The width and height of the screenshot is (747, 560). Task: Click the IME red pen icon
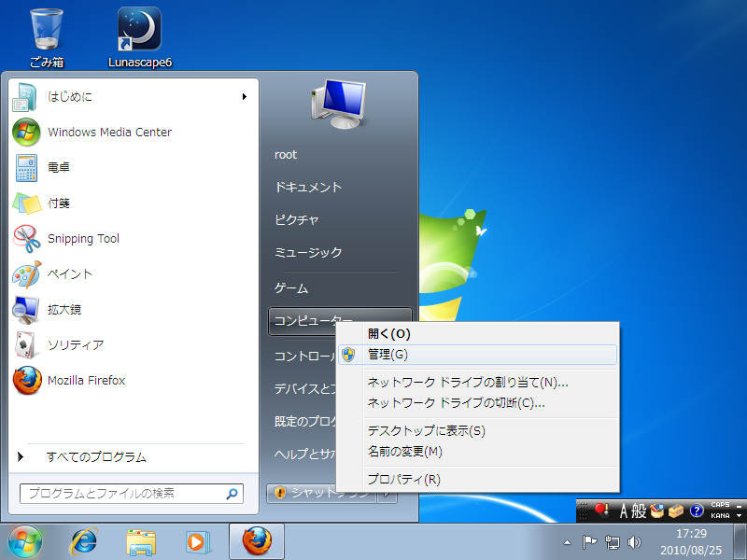601,511
